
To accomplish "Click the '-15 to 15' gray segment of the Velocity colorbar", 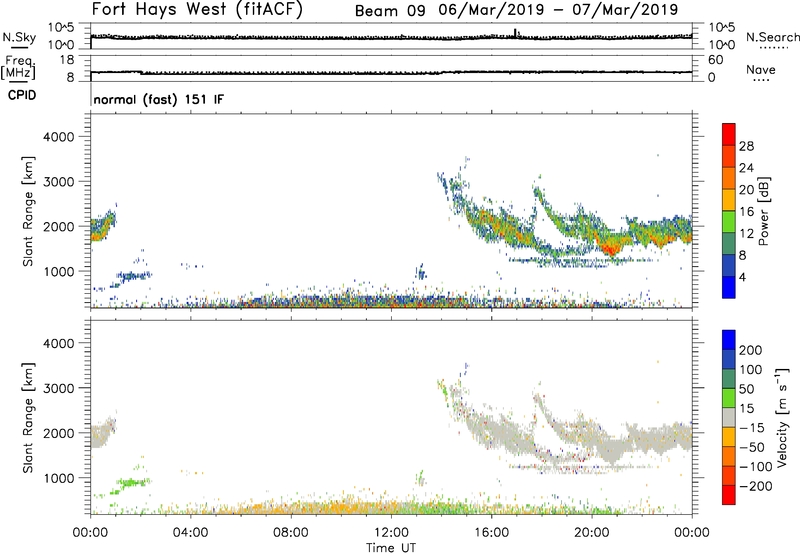I will tap(729, 418).
